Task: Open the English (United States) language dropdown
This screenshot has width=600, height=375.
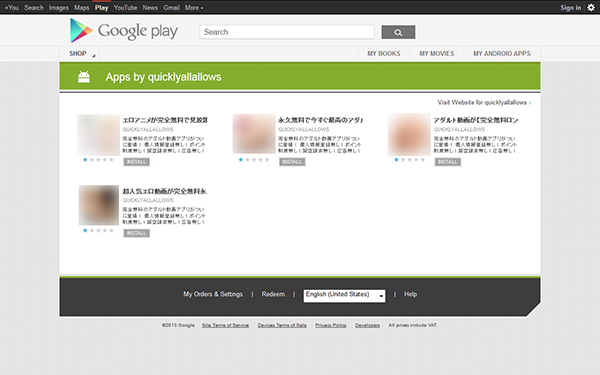Action: click(x=344, y=295)
